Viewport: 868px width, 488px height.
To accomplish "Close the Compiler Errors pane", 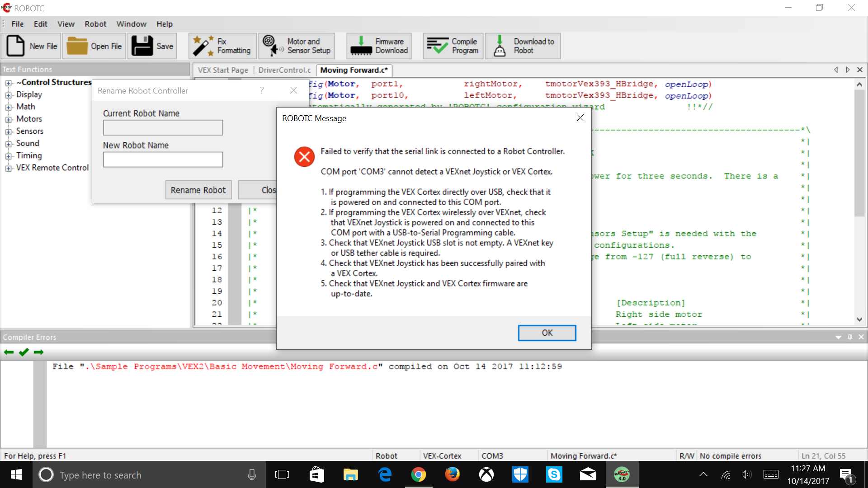I will click(861, 337).
